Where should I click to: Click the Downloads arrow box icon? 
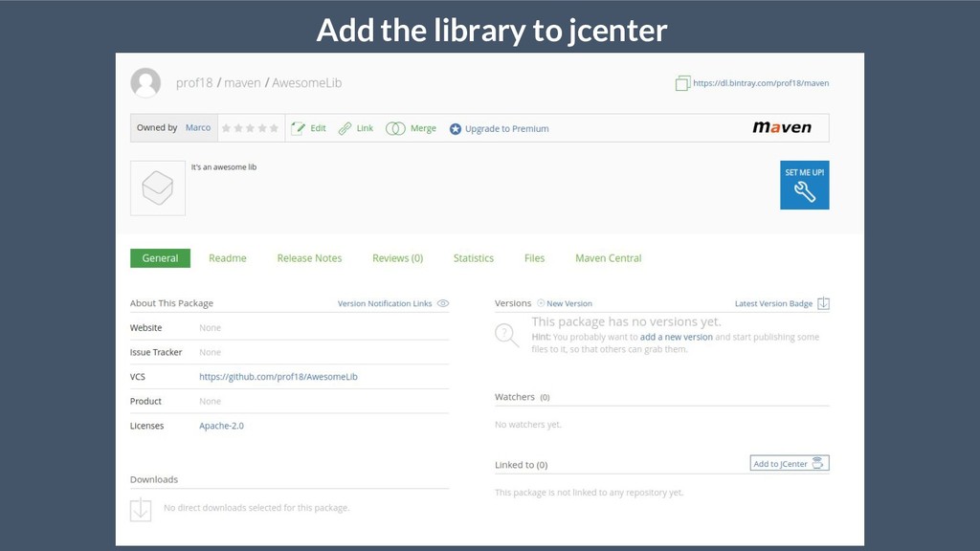click(141, 509)
